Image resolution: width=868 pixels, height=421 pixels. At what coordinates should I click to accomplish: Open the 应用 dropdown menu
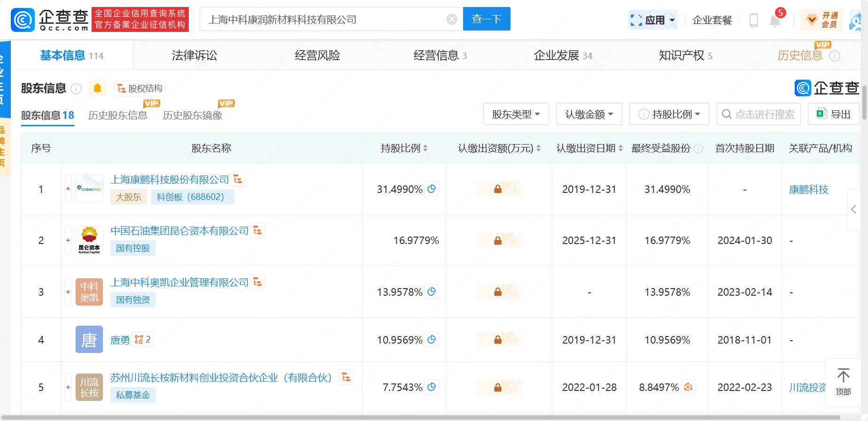[653, 20]
